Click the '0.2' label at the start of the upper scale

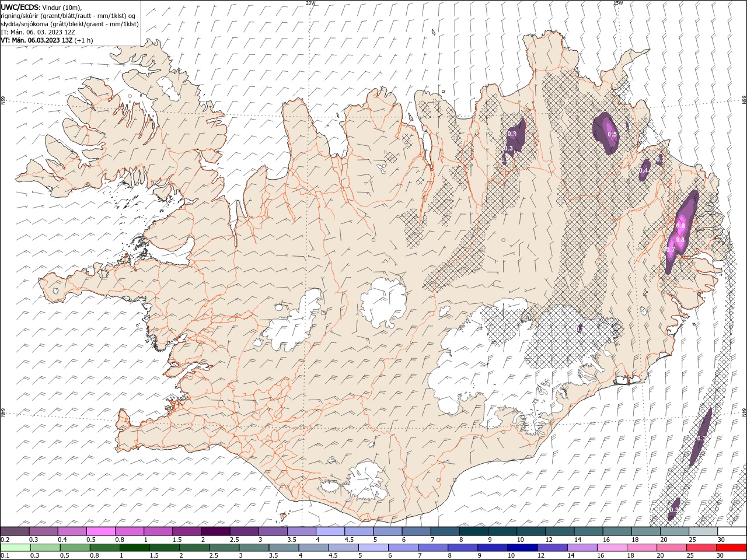5,540
